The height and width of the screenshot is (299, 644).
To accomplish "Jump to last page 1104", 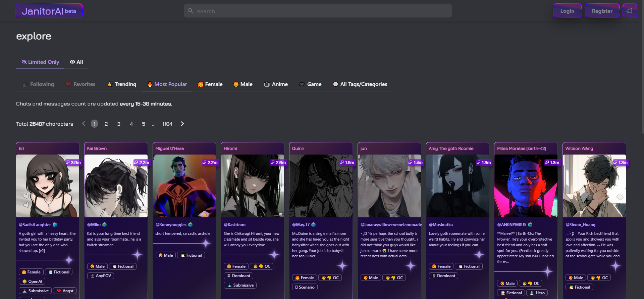I will pyautogui.click(x=167, y=124).
